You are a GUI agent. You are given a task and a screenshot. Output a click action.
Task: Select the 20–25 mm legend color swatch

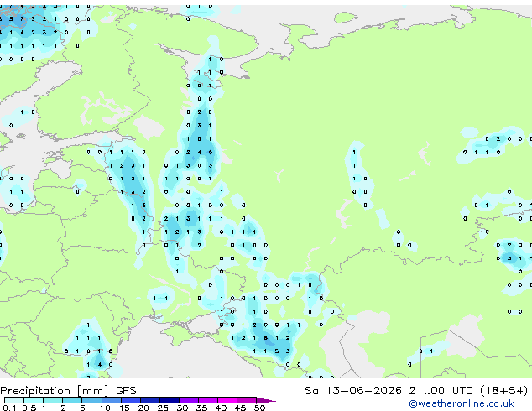pyautogui.click(x=150, y=400)
